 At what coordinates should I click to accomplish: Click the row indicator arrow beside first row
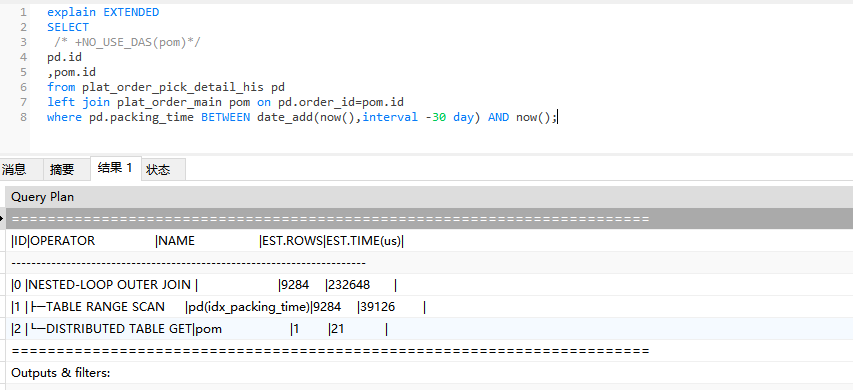[2, 219]
